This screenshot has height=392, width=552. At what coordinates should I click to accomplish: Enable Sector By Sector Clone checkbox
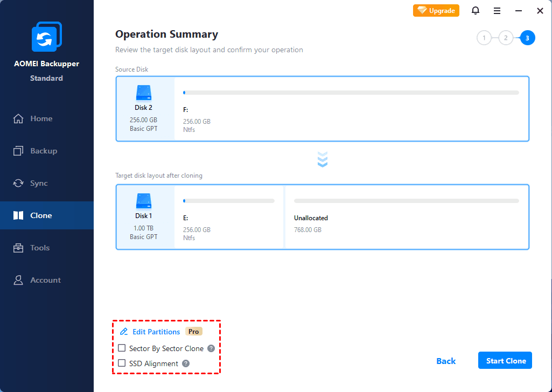point(122,348)
